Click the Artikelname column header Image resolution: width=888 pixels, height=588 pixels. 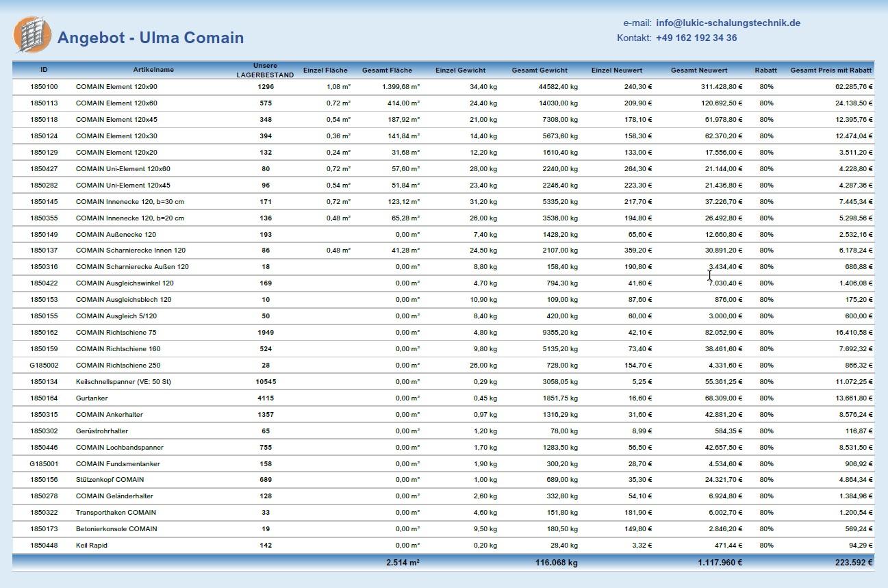coord(153,70)
